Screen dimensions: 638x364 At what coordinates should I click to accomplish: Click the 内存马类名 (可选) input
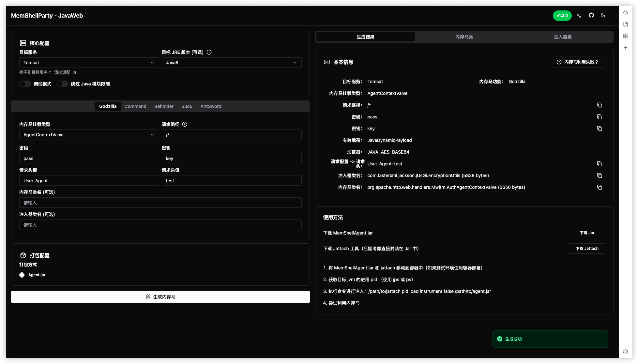pyautogui.click(x=160, y=203)
